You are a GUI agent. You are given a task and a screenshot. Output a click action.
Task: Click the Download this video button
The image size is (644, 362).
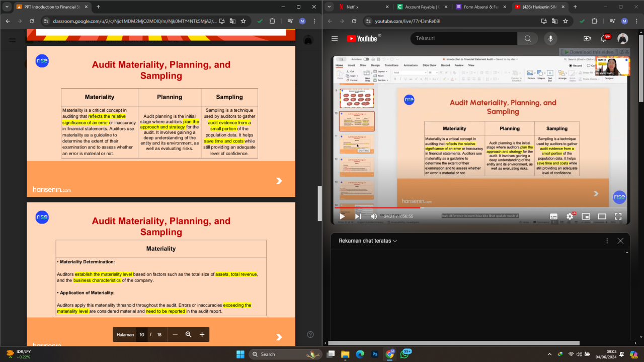click(589, 52)
